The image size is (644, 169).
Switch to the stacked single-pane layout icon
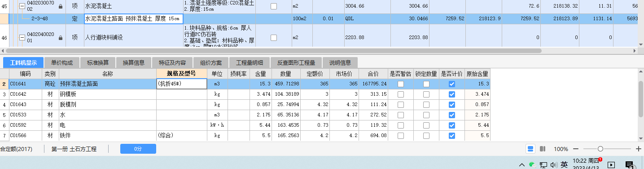click(x=530, y=149)
